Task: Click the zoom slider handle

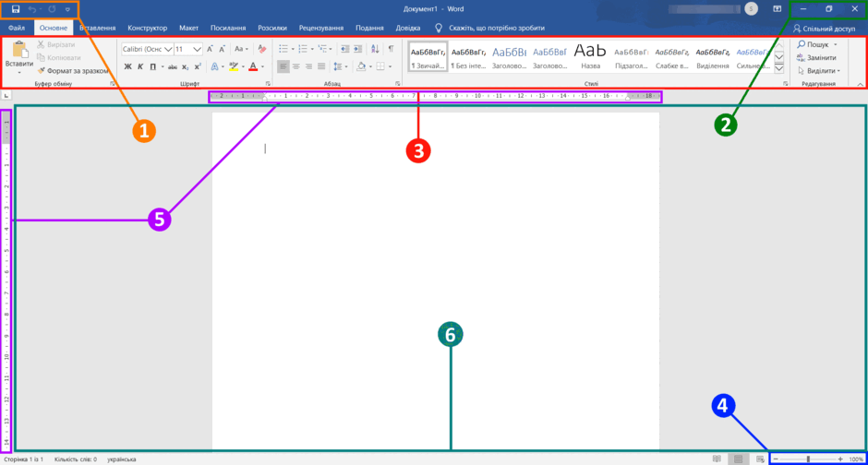Action: click(x=808, y=459)
